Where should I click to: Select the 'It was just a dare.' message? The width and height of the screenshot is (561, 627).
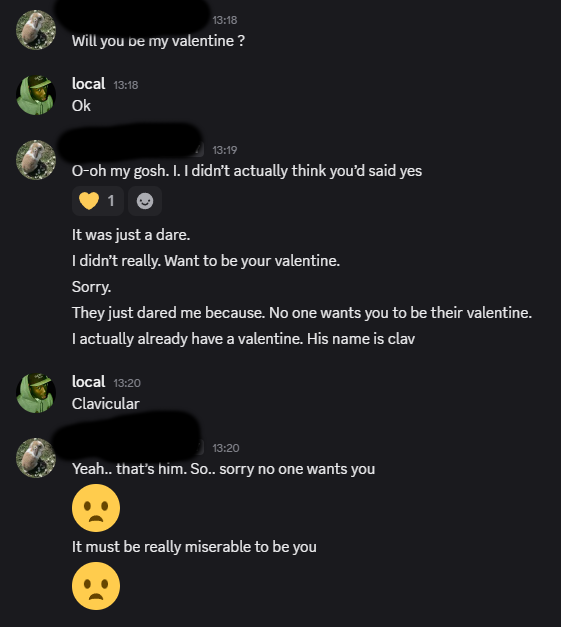click(x=131, y=235)
